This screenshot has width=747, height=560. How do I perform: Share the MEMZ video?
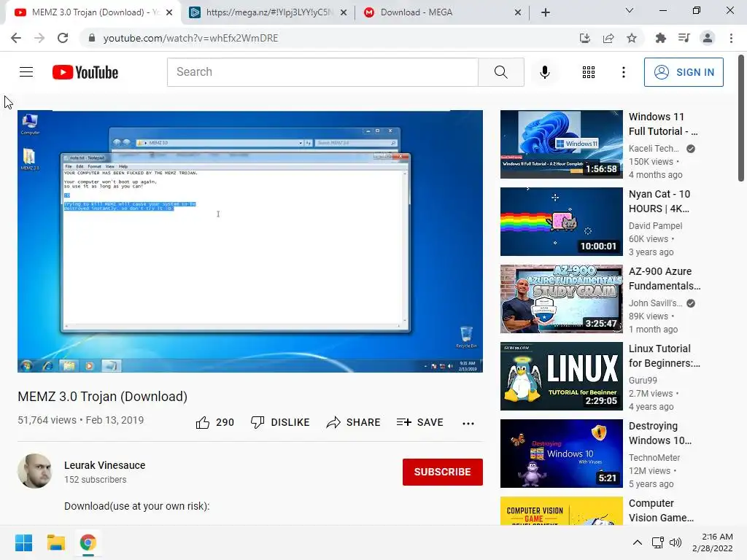coord(353,422)
